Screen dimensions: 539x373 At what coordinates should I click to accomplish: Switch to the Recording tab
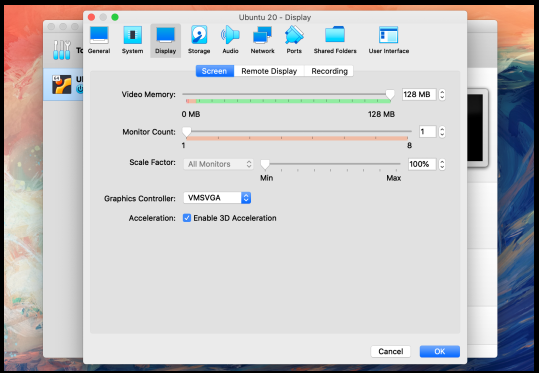329,71
